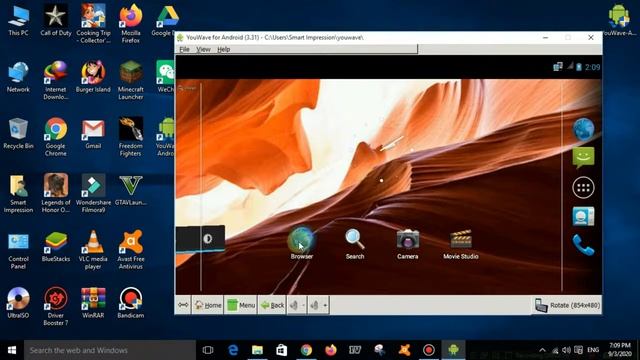Select Gmail desktop shortcut

pyautogui.click(x=93, y=133)
